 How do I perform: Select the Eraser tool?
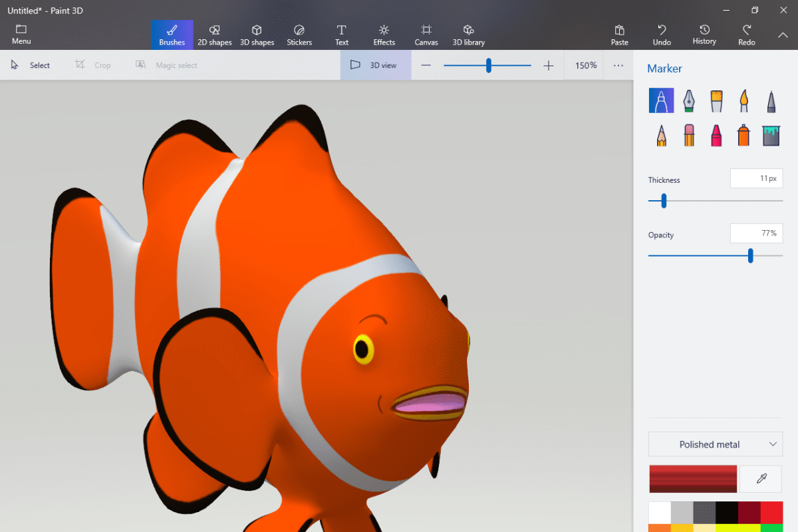tap(688, 136)
